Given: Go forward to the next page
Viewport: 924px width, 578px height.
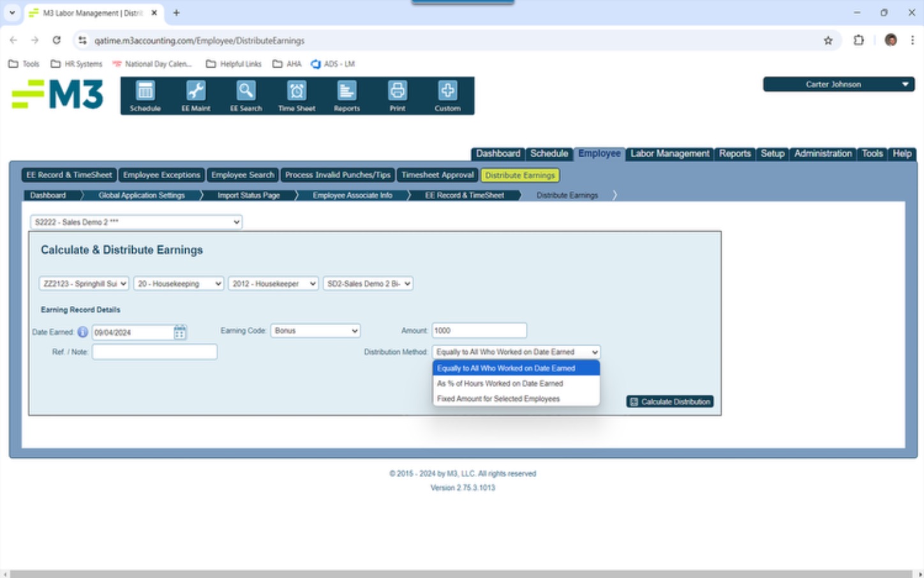Looking at the screenshot, I should tap(35, 40).
